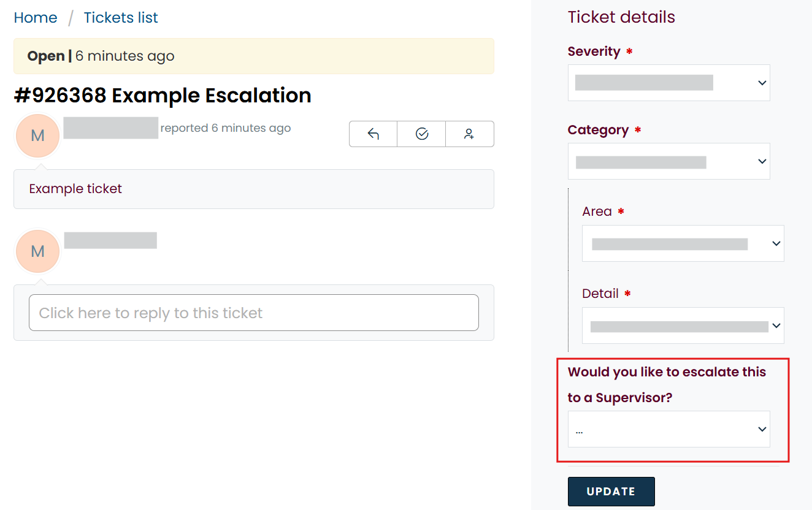Viewport: 812px width, 510px height.
Task: Click the redacted name above the reply box
Action: tap(110, 240)
